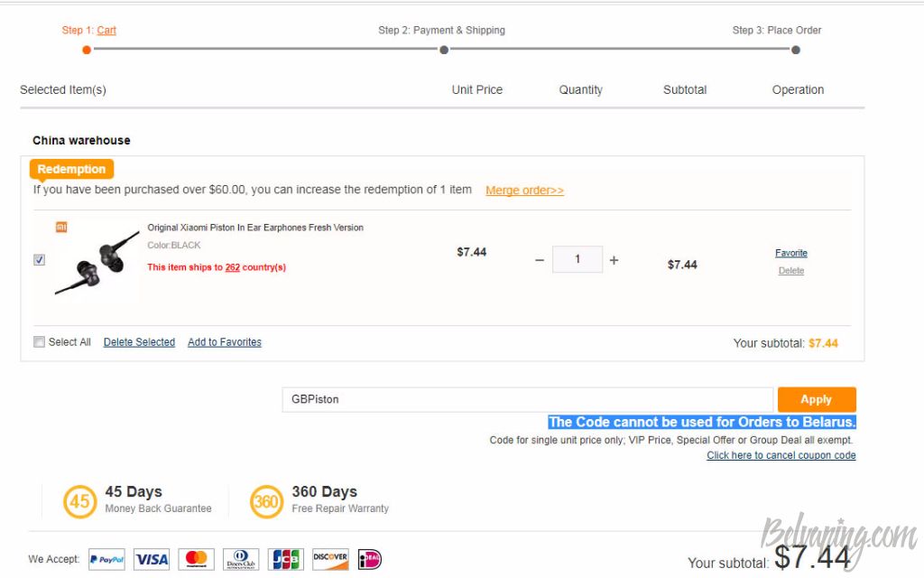This screenshot has height=578, width=924.
Task: Click the $7.44 unit price value
Action: point(471,253)
